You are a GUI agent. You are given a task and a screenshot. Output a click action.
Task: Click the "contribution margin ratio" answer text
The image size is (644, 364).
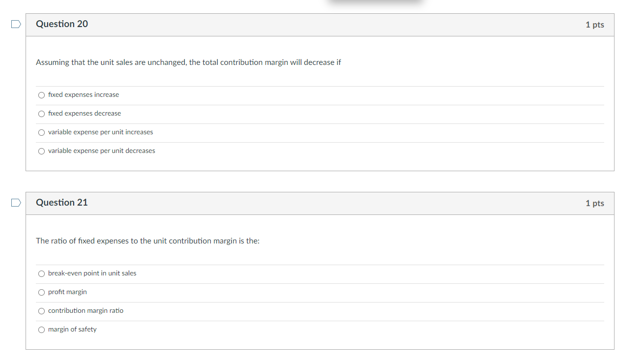(x=85, y=310)
